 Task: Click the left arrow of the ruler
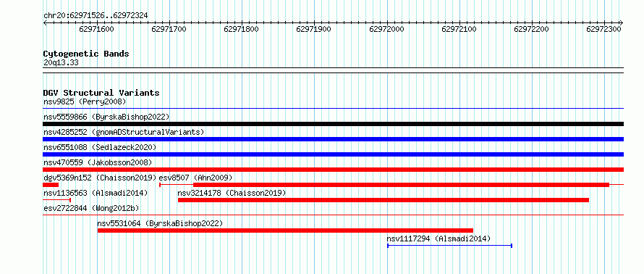coord(45,23)
